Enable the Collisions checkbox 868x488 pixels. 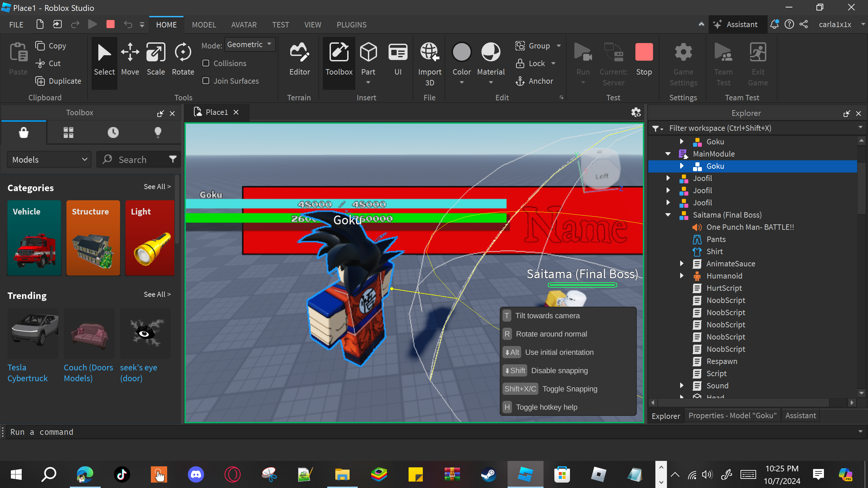(x=206, y=63)
